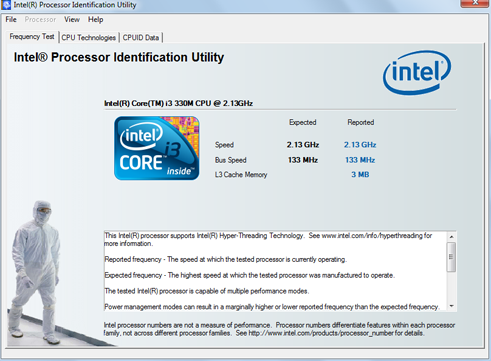Click the processor_number URL text at bottom
The image size is (491, 361).
321,333
